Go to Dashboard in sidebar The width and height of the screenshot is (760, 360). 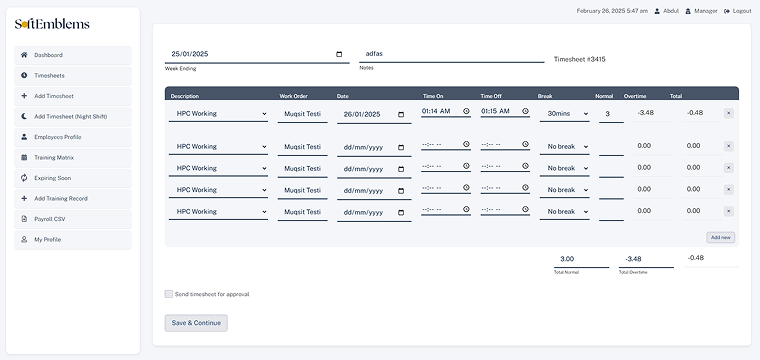coord(73,55)
